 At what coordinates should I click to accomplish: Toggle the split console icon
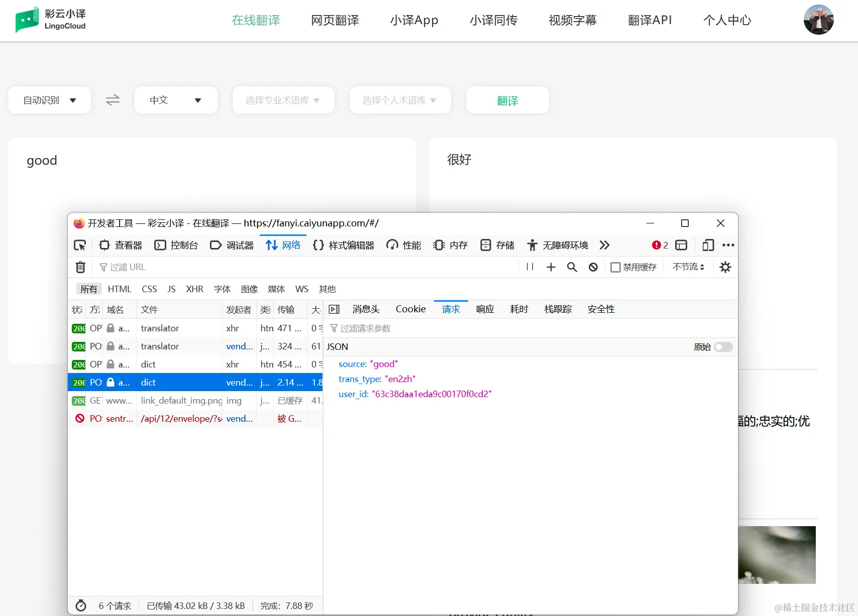(x=681, y=245)
